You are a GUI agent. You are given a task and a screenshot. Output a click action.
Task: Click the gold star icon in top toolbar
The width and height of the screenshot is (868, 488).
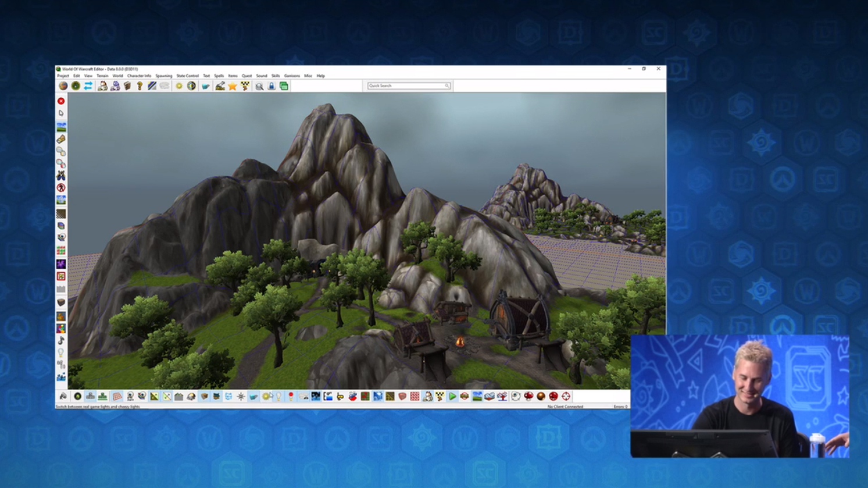click(x=233, y=86)
